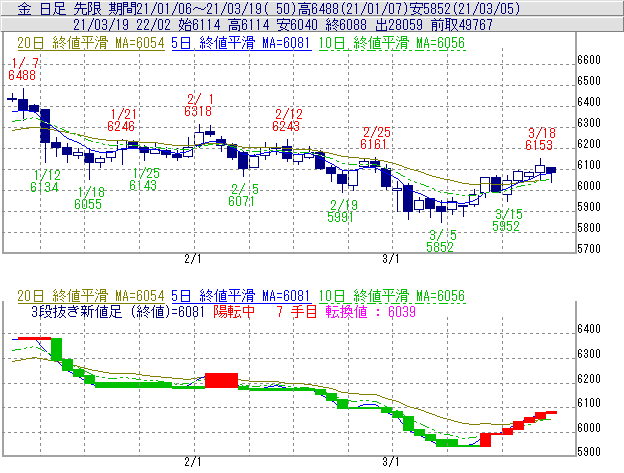The width and height of the screenshot is (624, 473).
Task: Click the 2/5 6071 low label
Action: coord(242,195)
